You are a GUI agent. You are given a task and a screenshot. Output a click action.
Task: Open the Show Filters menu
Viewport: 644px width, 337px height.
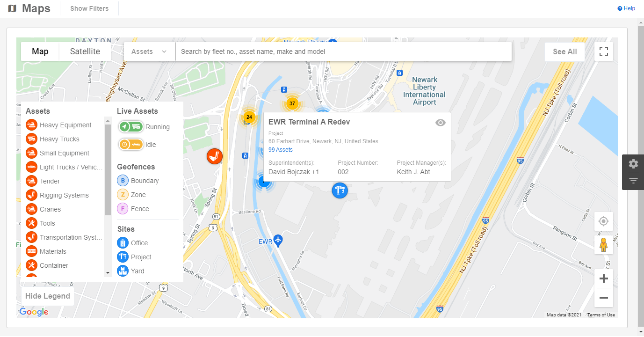coord(89,8)
